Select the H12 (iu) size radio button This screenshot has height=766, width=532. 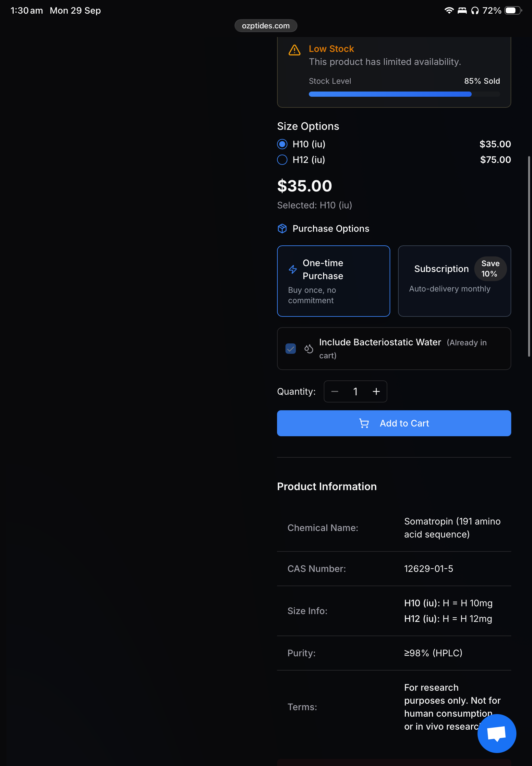[x=282, y=160]
